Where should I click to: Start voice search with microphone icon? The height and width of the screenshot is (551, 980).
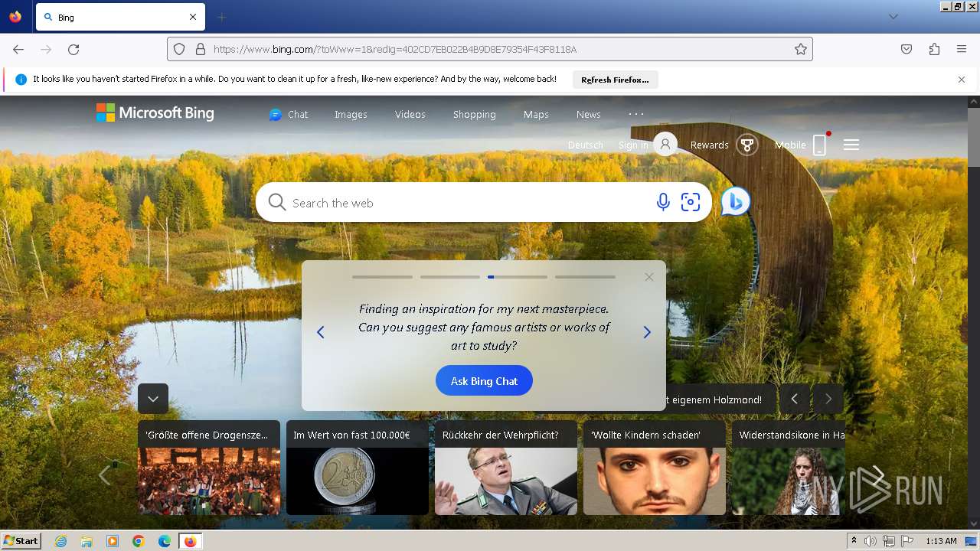click(663, 202)
